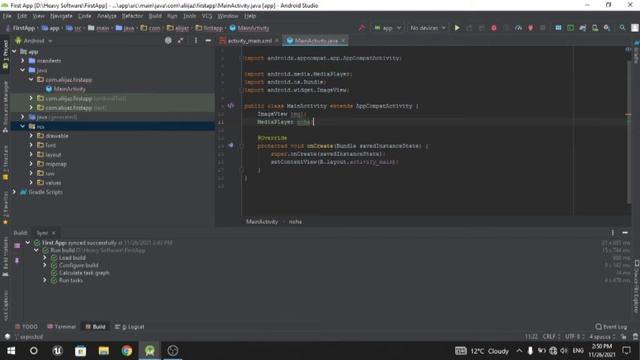Screen dimensions: 640x360
Task: Expand the Load build step
Action: 44,258
